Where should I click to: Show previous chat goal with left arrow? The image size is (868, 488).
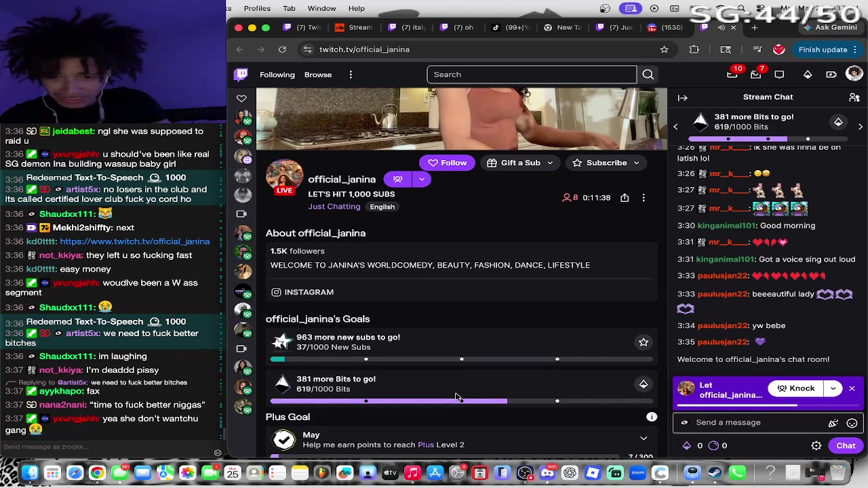[x=675, y=127]
